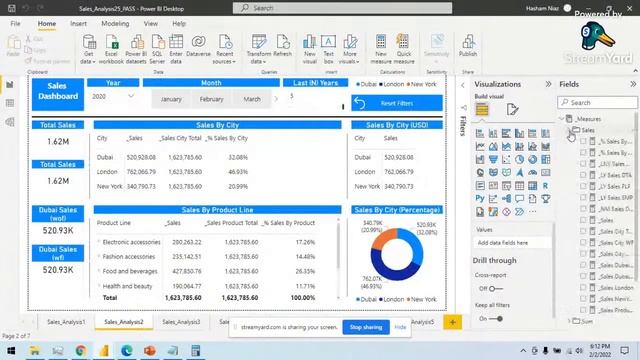The height and width of the screenshot is (360, 640).
Task: Choose the trophy Goals visual
Action: point(545,199)
